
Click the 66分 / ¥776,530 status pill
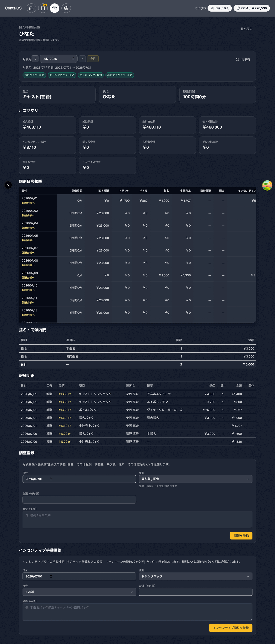(252, 8)
